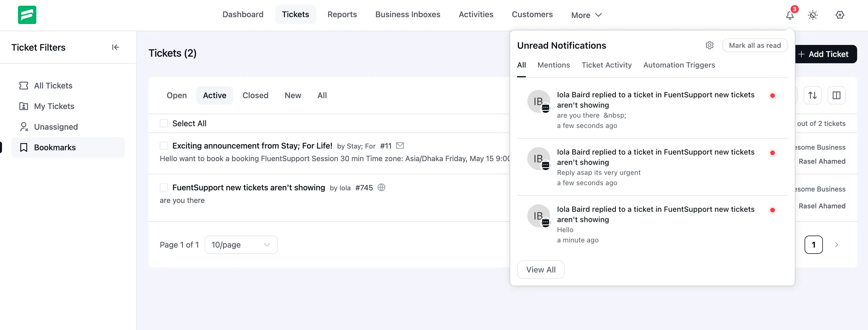Select the Bookmarks filter
The image size is (868, 330).
(x=68, y=147)
